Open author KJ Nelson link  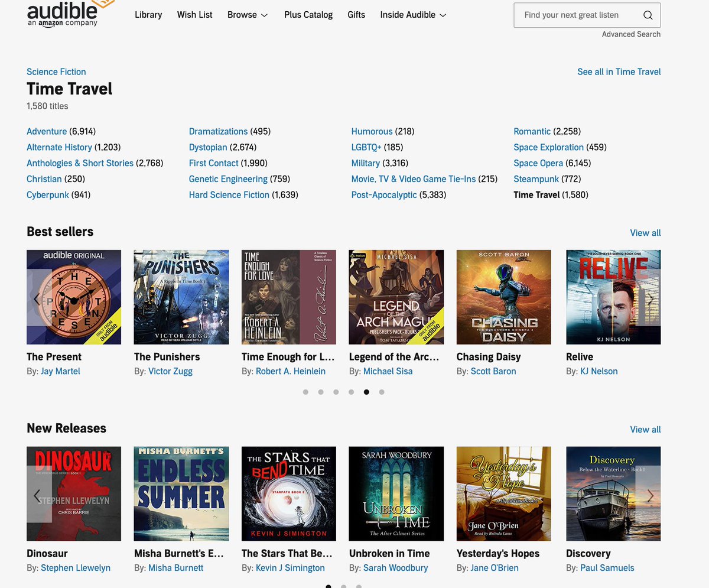click(599, 371)
